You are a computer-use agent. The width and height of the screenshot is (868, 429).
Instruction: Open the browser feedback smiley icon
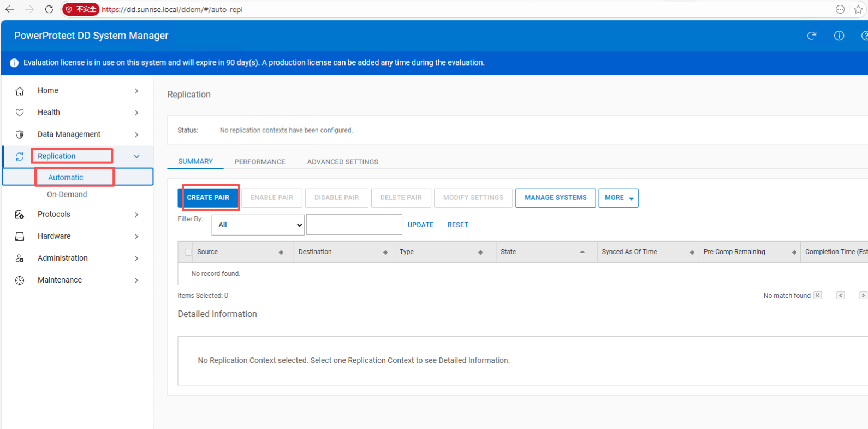pos(840,9)
